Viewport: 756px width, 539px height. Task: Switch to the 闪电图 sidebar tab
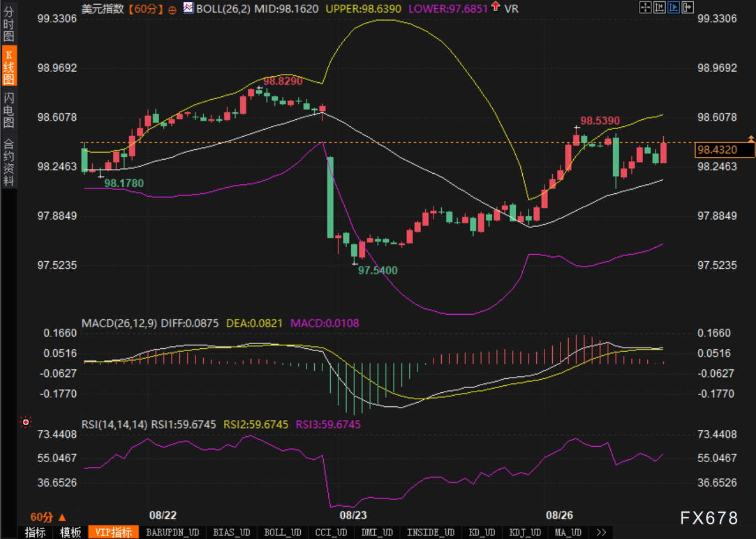(x=8, y=110)
